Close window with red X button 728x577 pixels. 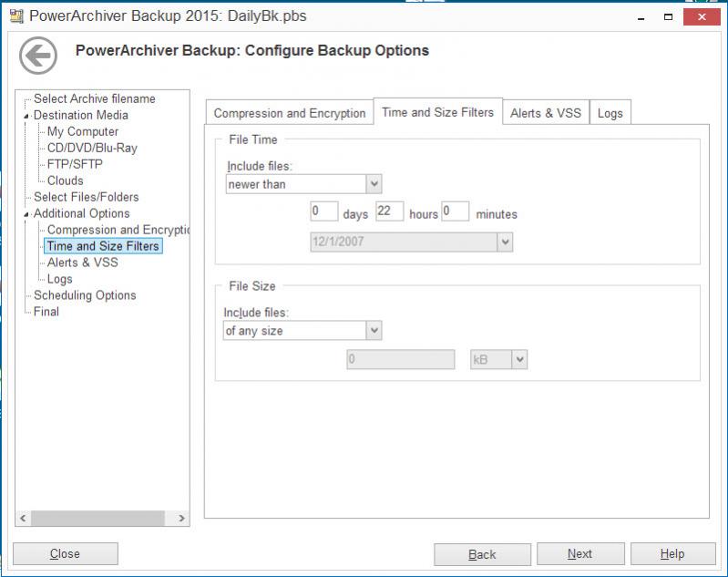pyautogui.click(x=702, y=17)
